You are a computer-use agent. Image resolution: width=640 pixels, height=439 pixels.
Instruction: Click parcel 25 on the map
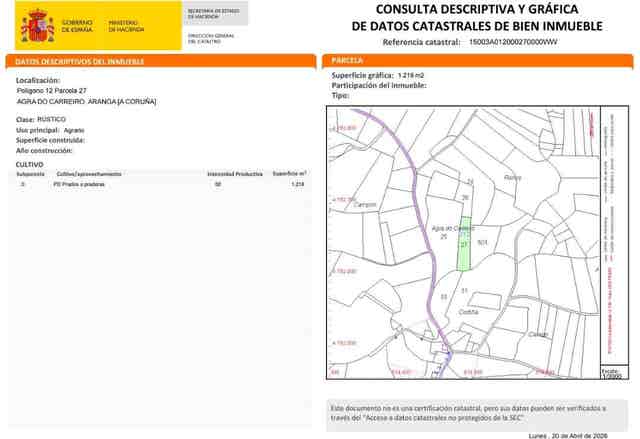(x=443, y=237)
